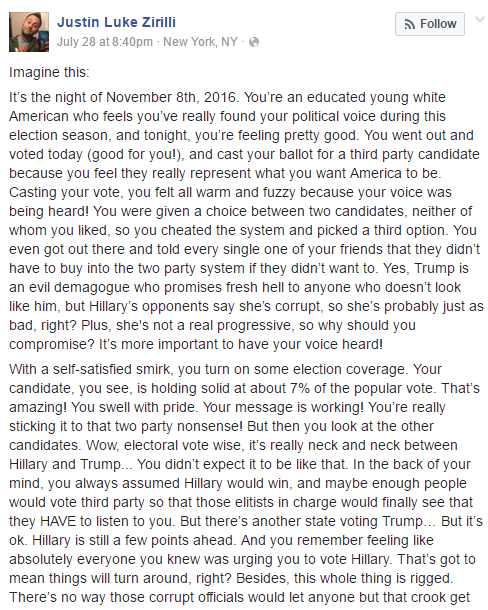Click the word 'rigged' in the post

[x=429, y=578]
